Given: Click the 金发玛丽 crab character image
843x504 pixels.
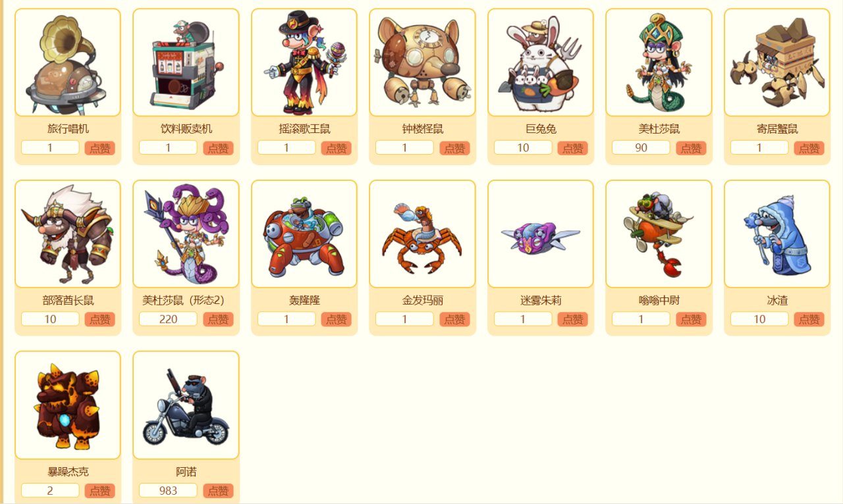Looking at the screenshot, I should [x=422, y=234].
